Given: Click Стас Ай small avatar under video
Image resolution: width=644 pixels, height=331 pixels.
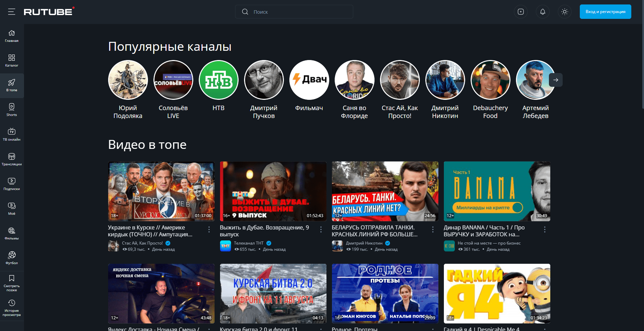Looking at the screenshot, I should [x=114, y=246].
